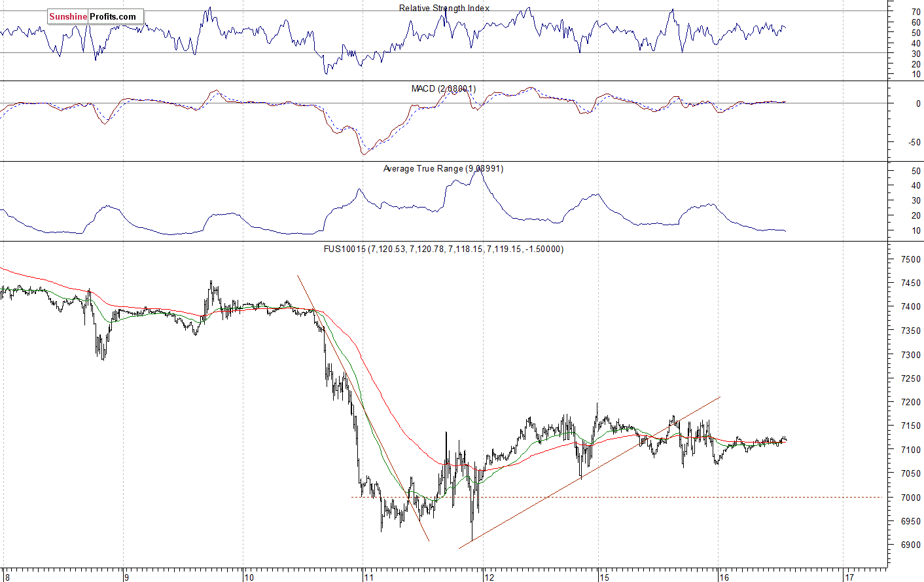Click the 7050 price axis label
This screenshot has width=924, height=582.
(910, 473)
